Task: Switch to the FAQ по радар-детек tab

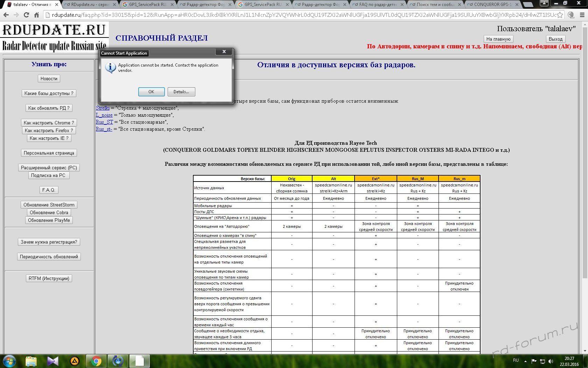Action: point(378,5)
